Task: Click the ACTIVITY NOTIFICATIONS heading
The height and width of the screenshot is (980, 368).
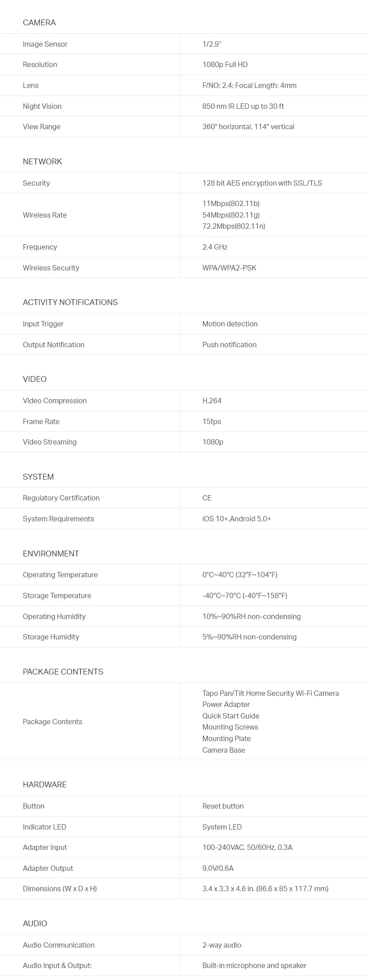Action: [70, 302]
